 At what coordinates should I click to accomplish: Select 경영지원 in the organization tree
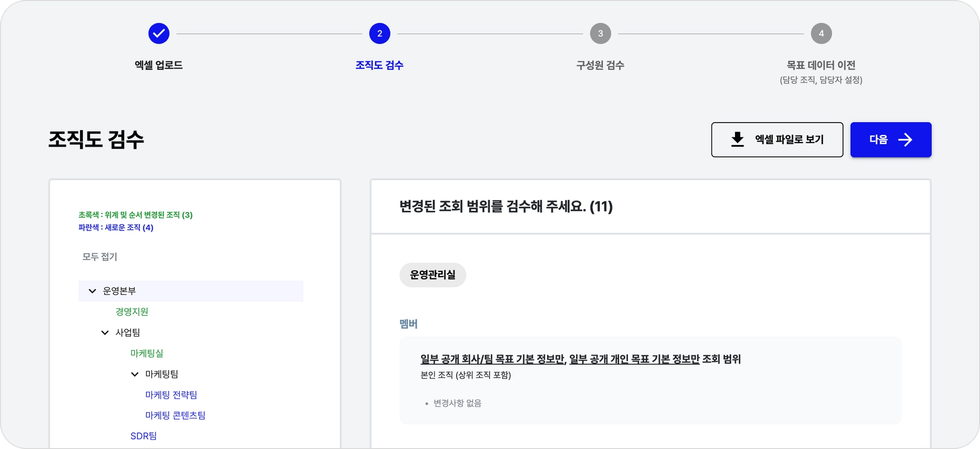tap(132, 312)
